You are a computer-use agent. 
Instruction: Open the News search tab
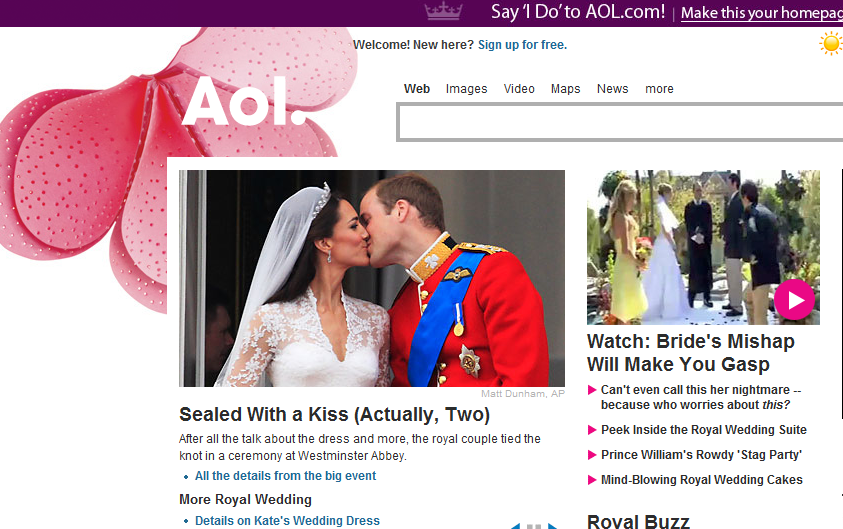[612, 89]
